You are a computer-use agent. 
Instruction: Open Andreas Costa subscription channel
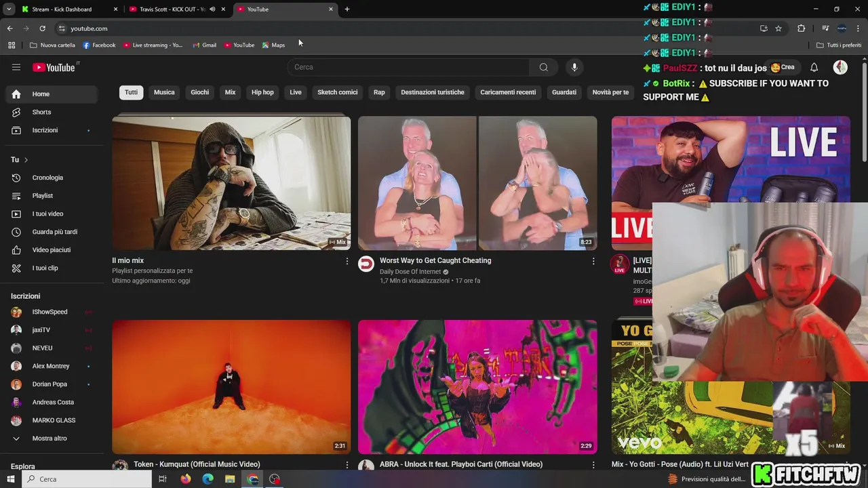pyautogui.click(x=52, y=403)
